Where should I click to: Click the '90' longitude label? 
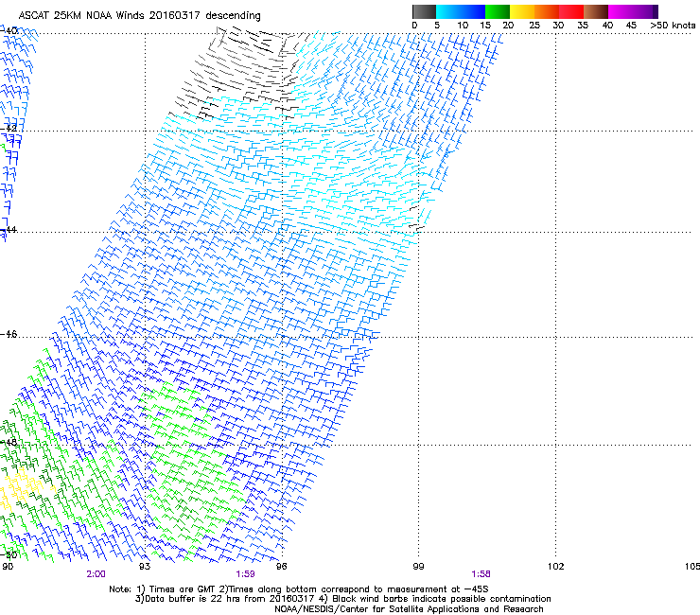coord(8,567)
